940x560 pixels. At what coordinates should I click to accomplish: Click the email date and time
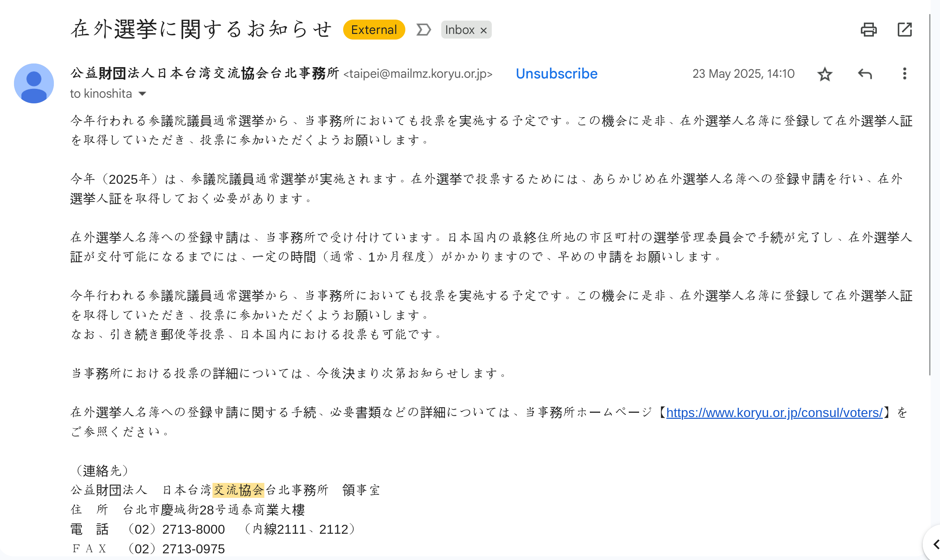[x=743, y=74]
